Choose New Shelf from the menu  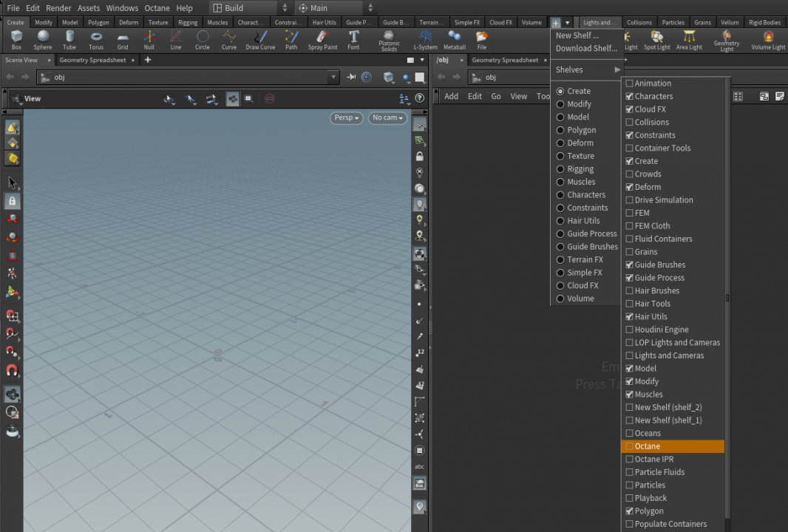(x=578, y=35)
